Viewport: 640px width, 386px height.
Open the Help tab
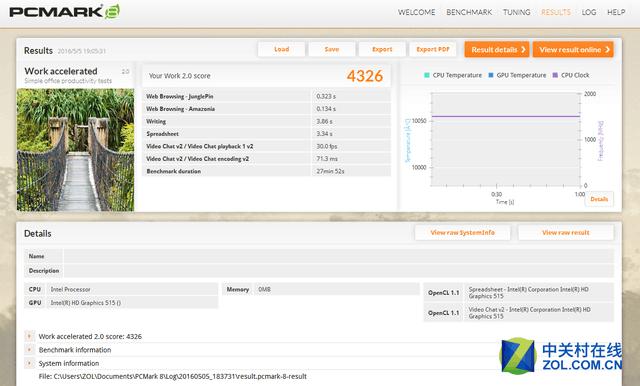point(616,12)
